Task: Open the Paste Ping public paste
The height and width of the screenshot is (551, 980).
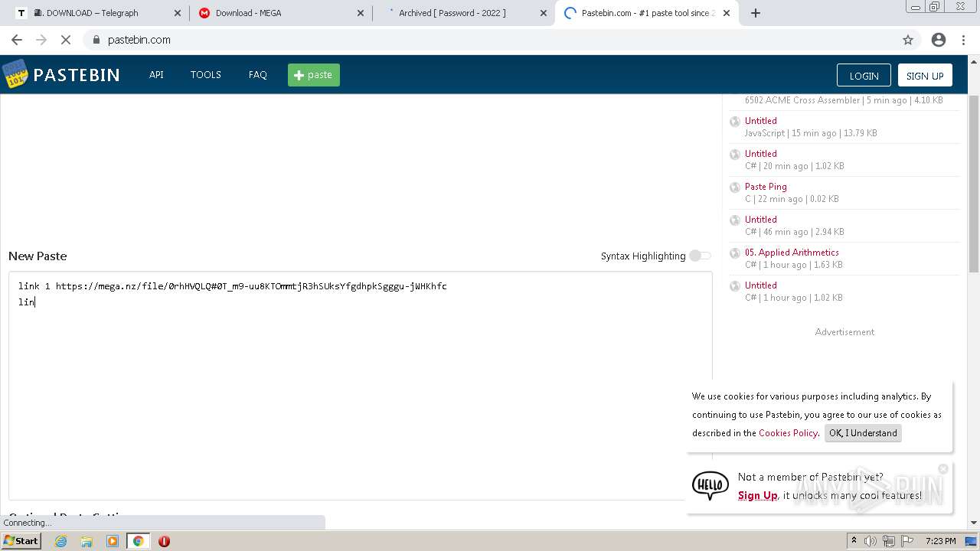Action: click(x=766, y=187)
